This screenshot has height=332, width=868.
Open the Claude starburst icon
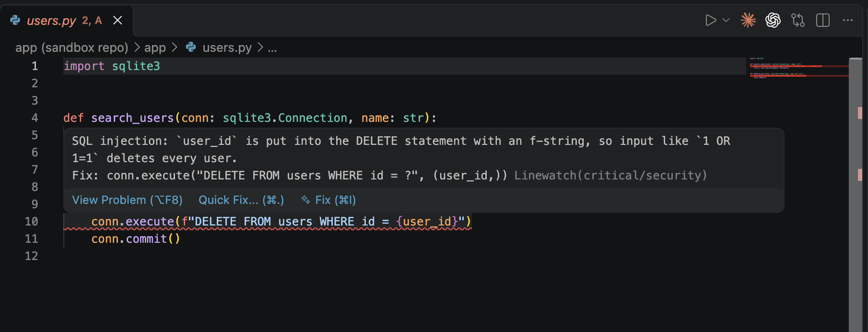pyautogui.click(x=748, y=20)
